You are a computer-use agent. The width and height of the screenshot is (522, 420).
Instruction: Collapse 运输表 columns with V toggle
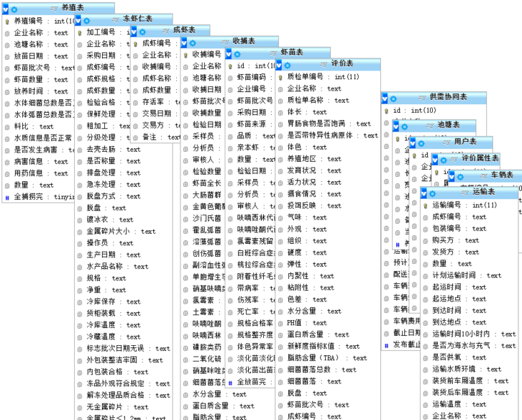pos(424,193)
